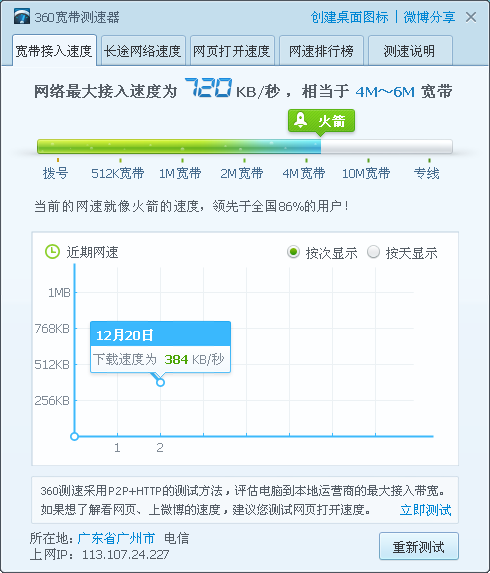Open the 网页打开速度 tab

coord(232,51)
